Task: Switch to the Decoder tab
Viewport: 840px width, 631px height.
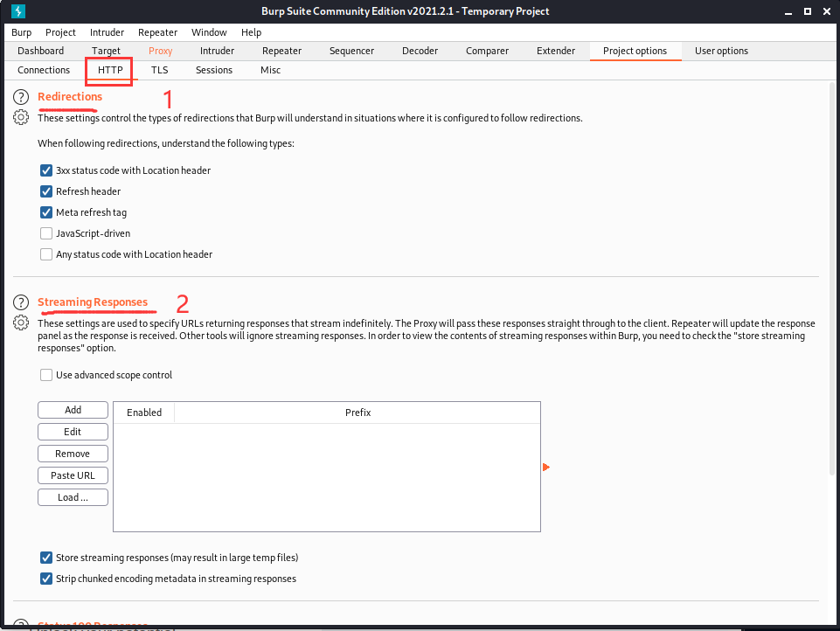Action: pos(420,51)
